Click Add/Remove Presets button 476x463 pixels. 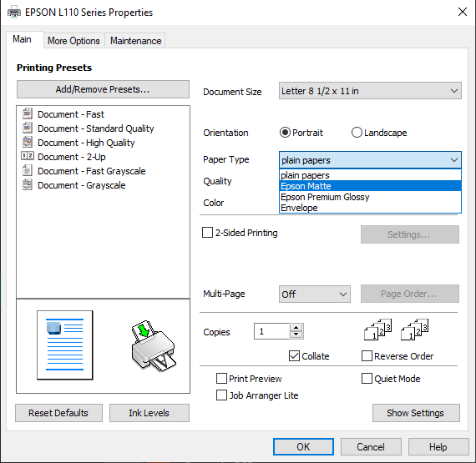pos(103,89)
